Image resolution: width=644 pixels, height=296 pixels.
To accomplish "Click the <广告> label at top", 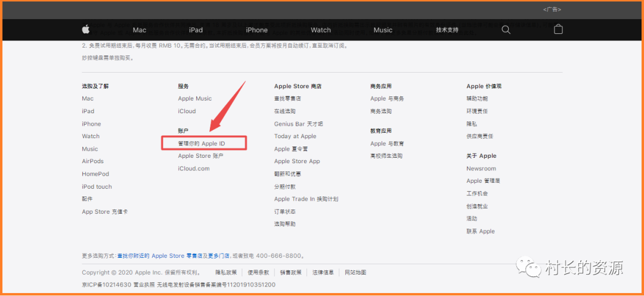I will click(552, 10).
